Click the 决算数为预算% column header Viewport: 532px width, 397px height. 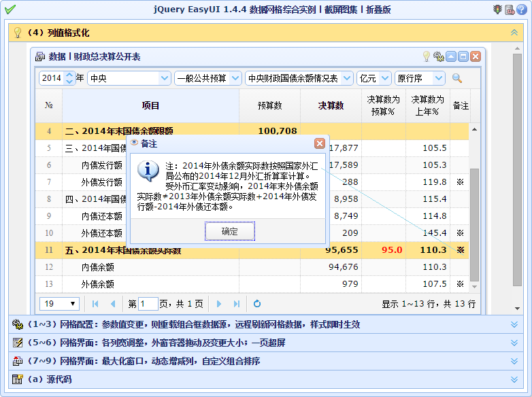384,105
